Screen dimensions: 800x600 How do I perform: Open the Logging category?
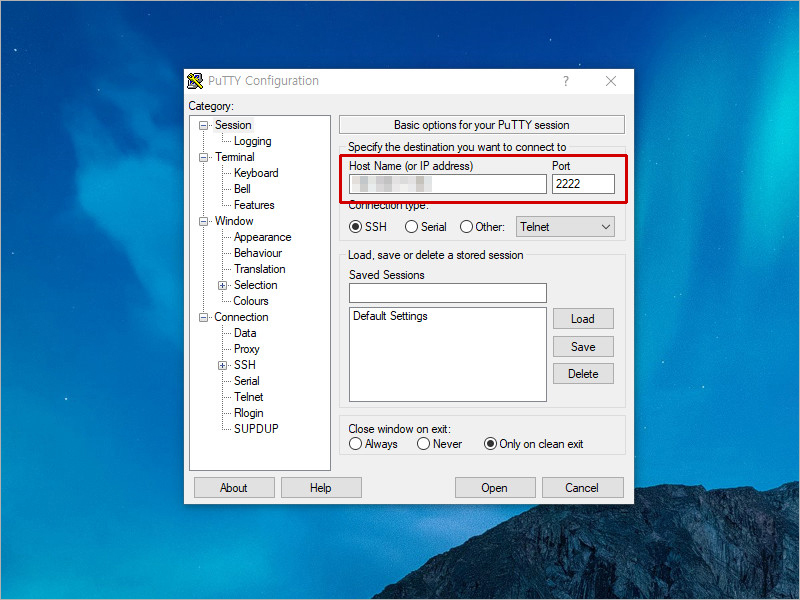pyautogui.click(x=253, y=141)
